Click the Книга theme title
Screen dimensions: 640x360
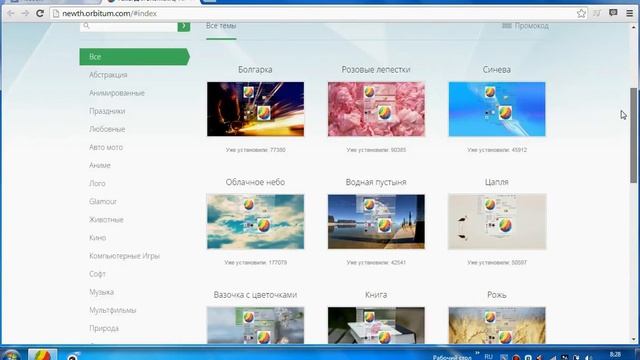coord(376,295)
